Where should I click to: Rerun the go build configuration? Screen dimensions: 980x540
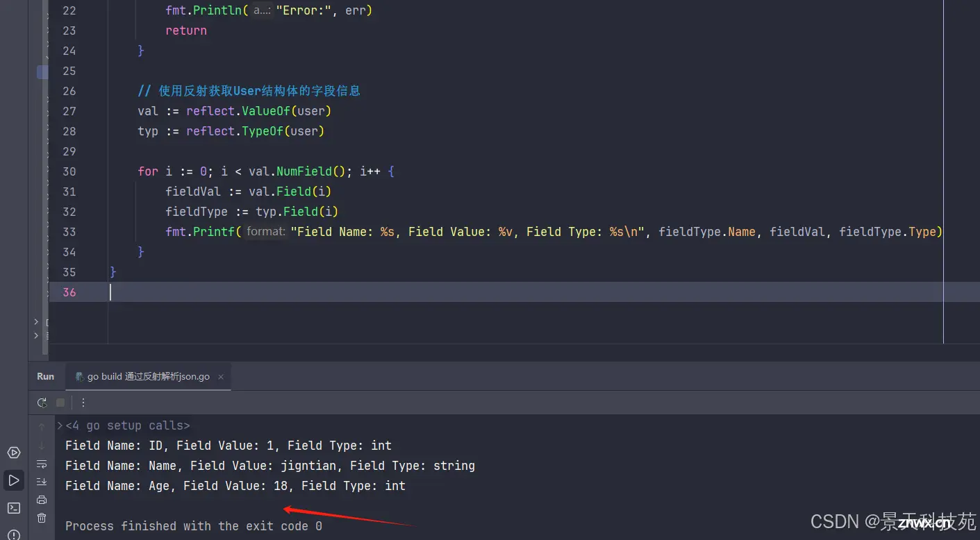42,403
